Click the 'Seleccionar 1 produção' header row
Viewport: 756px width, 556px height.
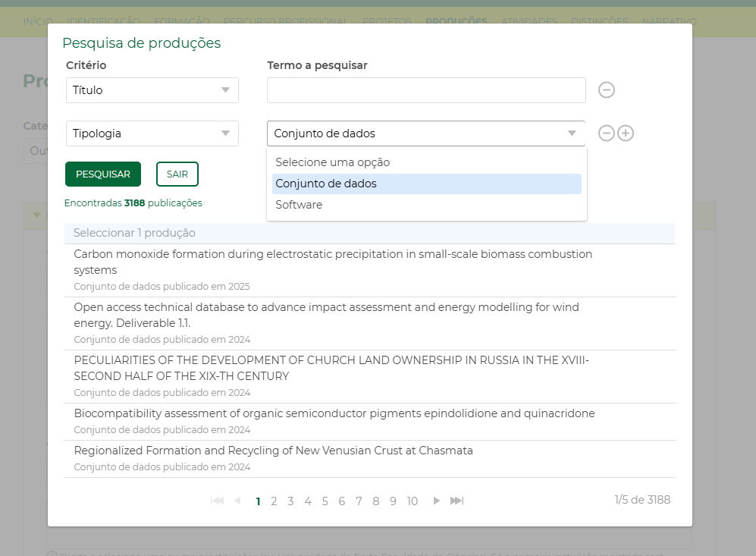point(370,233)
